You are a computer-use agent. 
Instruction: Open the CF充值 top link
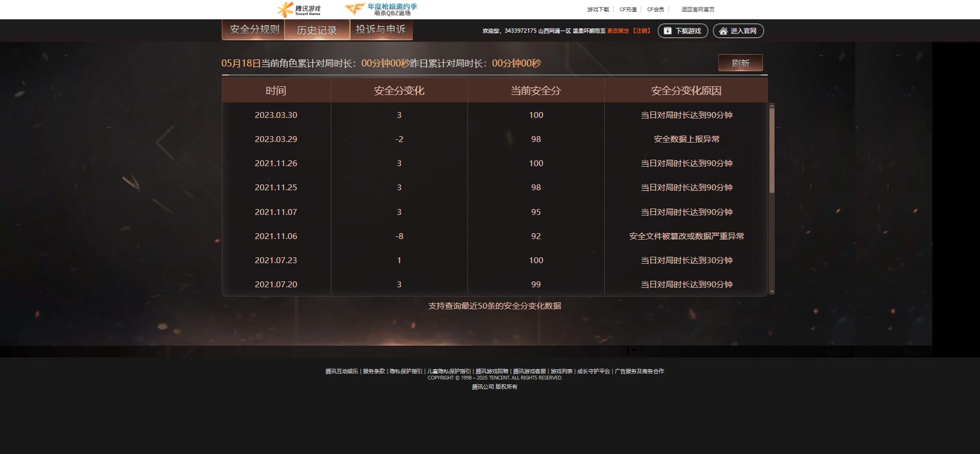coord(628,10)
